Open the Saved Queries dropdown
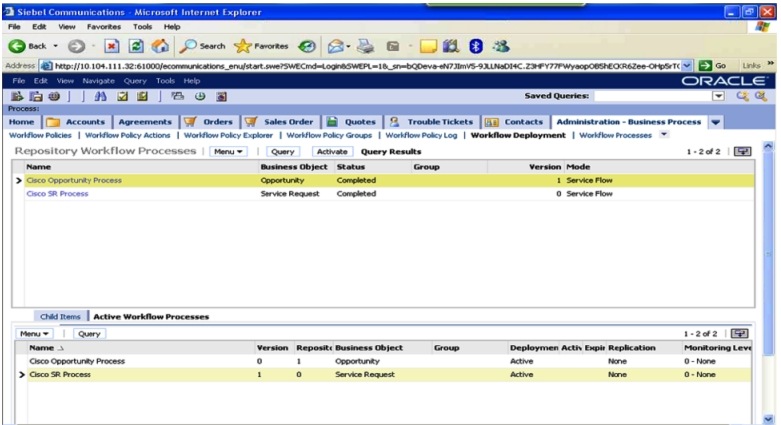Screen dimensions: 781x425 (718, 96)
